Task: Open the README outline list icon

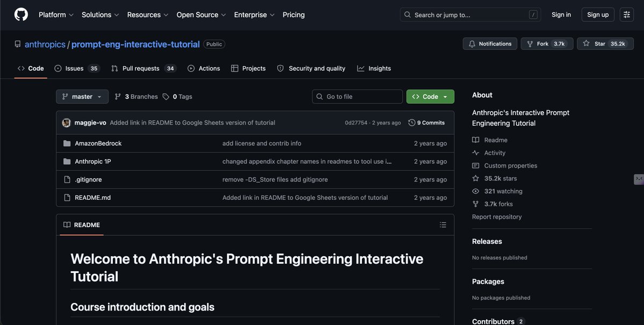Action: 443,225
